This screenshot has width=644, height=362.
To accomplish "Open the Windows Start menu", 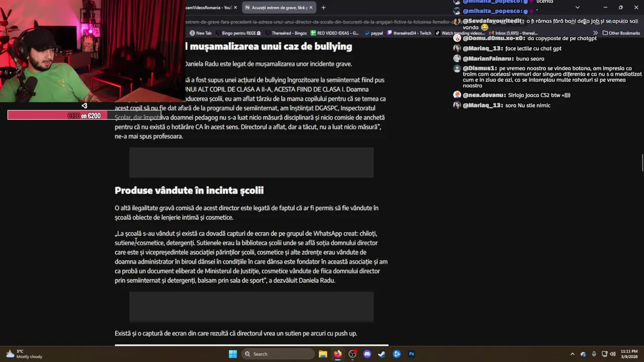I will [232, 354].
